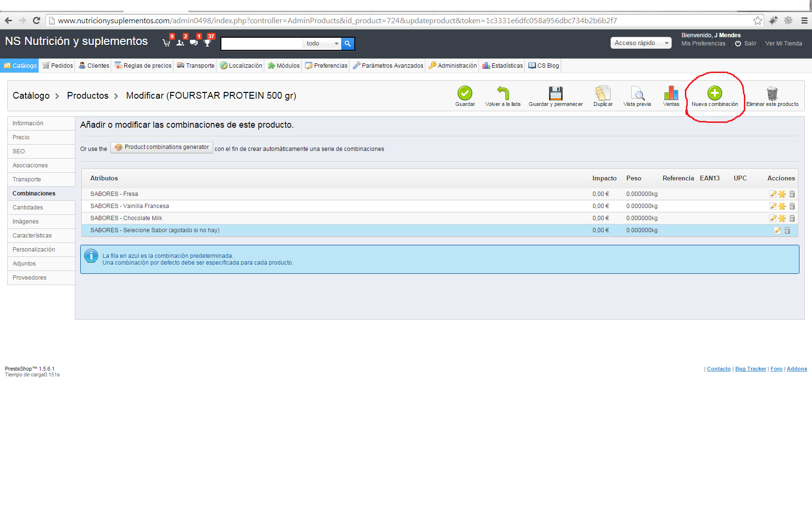This screenshot has height=508, width=812.
Task: Open the Ventas chart icon
Action: point(671,93)
